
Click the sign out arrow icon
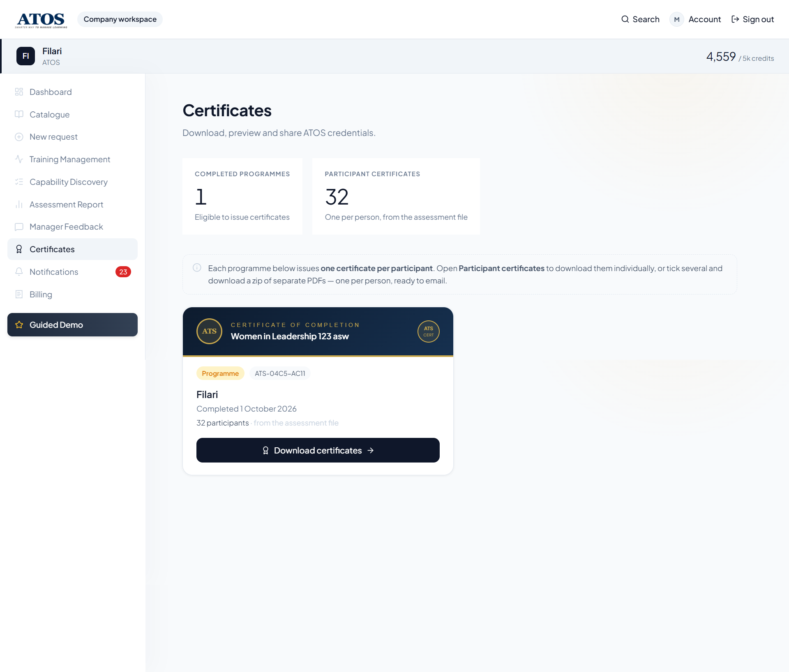pos(736,19)
